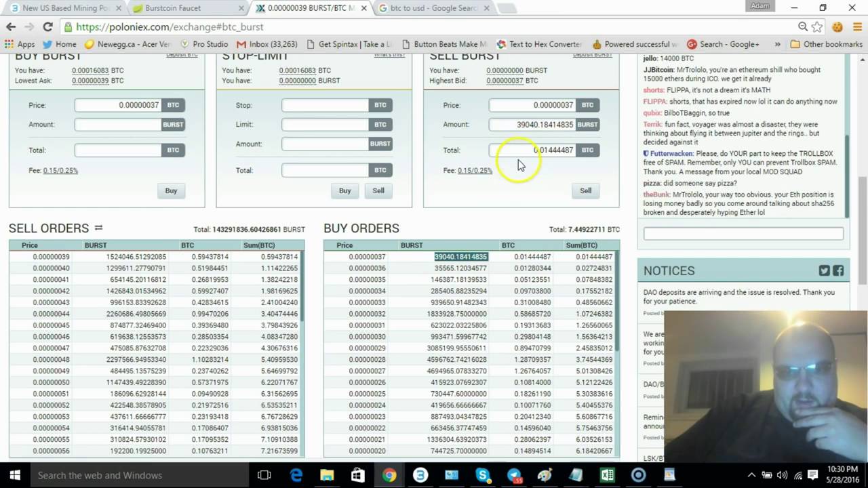Select buy order at price 0.00000036
868x488 pixels.
(x=470, y=268)
